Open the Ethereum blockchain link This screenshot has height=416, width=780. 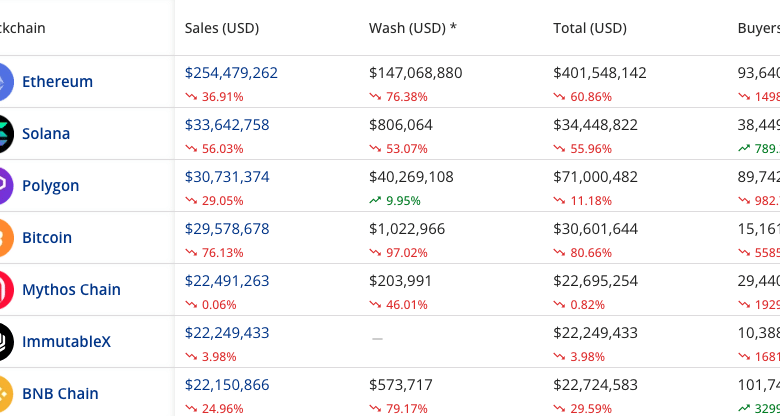coord(57,82)
